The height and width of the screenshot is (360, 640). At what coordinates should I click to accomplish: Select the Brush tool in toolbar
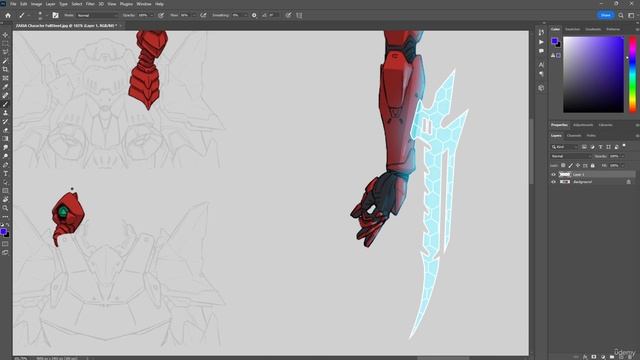pos(5,104)
